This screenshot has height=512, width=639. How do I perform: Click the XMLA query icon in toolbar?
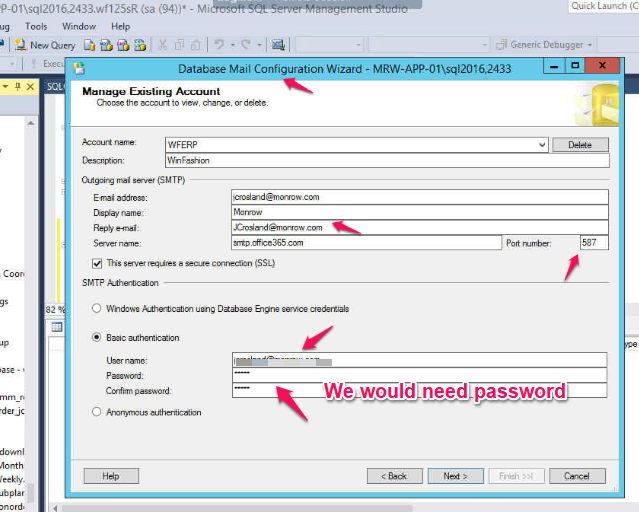pyautogui.click(x=140, y=45)
